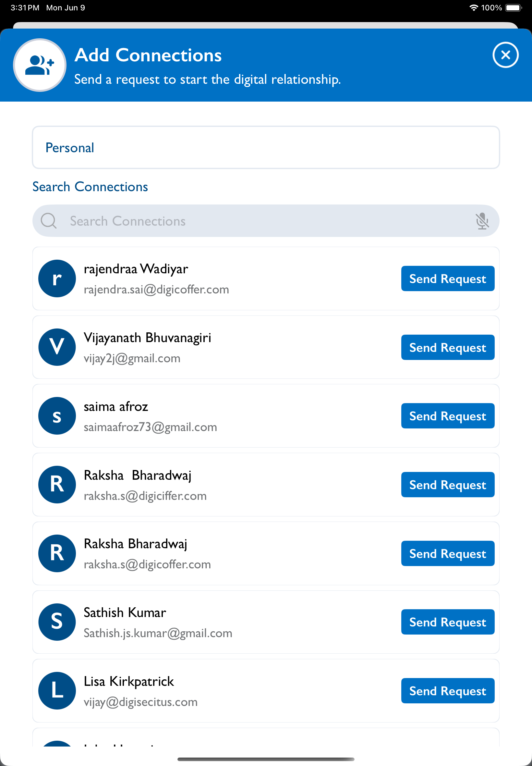Screen dimensions: 532x766
Task: Tap Sathish Kumar's S avatar
Action: (x=57, y=622)
